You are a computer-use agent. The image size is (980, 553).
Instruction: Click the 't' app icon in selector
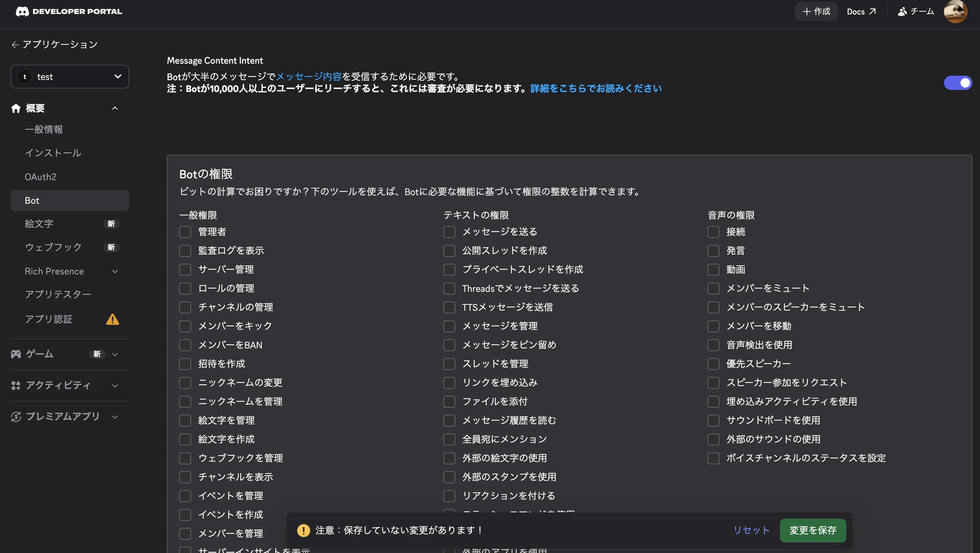coord(25,77)
